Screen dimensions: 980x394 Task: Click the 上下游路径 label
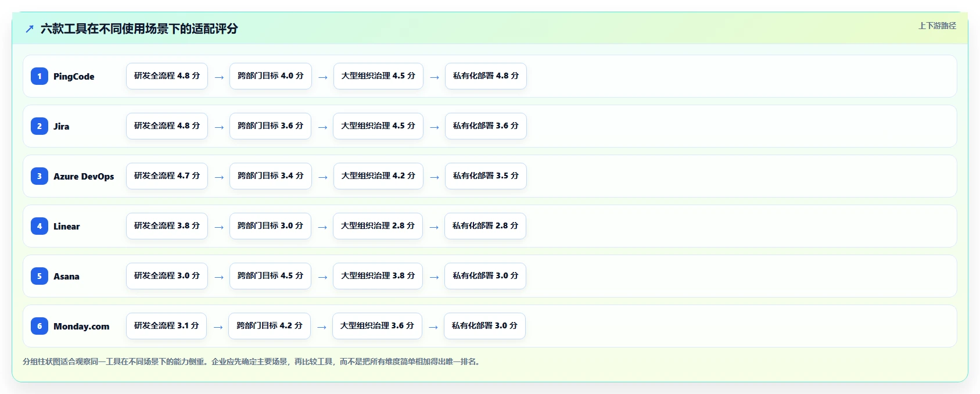937,26
